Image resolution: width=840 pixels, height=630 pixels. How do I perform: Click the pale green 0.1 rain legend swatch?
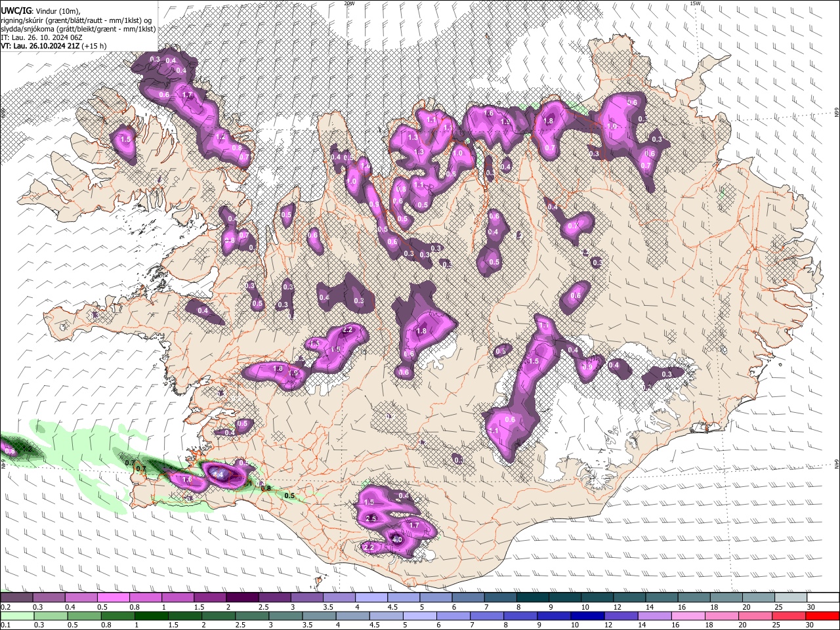coord(17,616)
